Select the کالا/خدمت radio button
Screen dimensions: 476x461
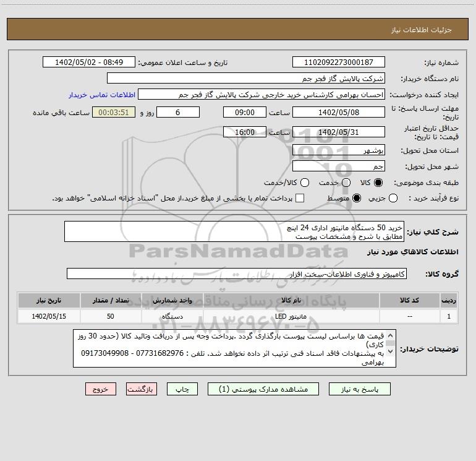click(x=305, y=183)
